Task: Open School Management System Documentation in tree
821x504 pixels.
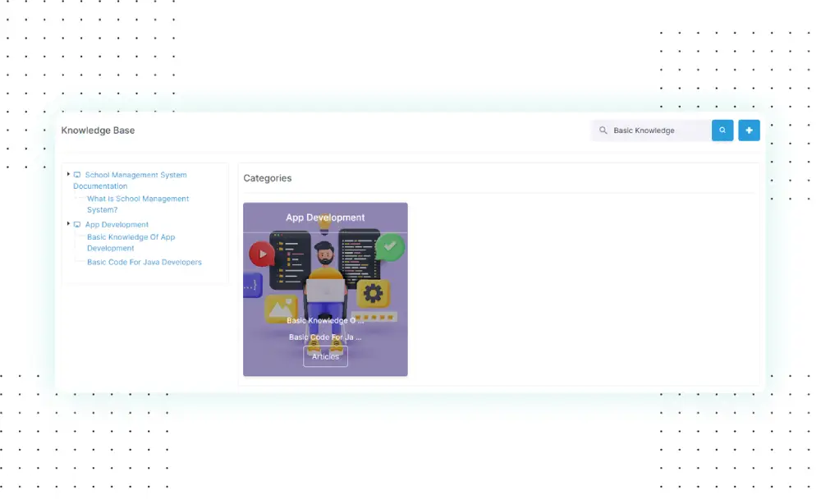Action: (x=135, y=175)
